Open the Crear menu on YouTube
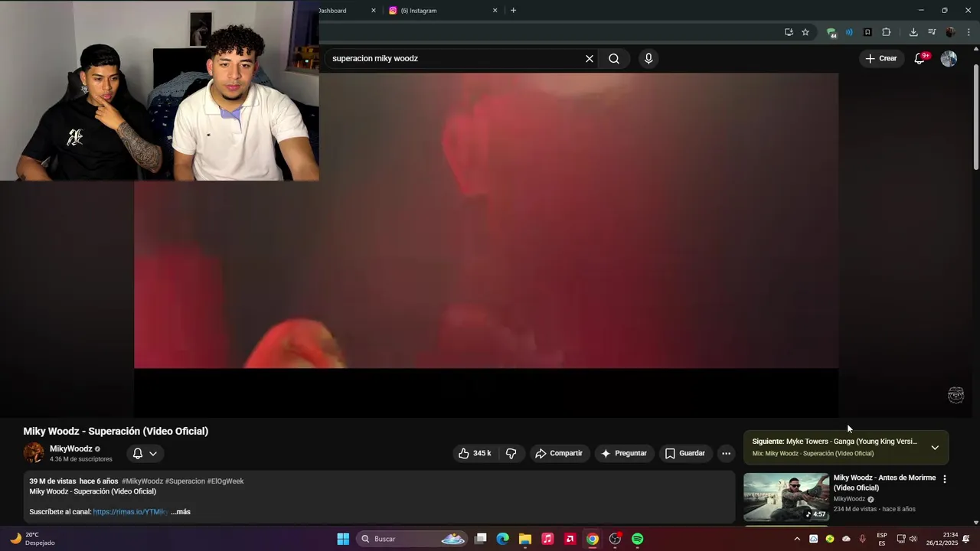980x551 pixels. (880, 58)
